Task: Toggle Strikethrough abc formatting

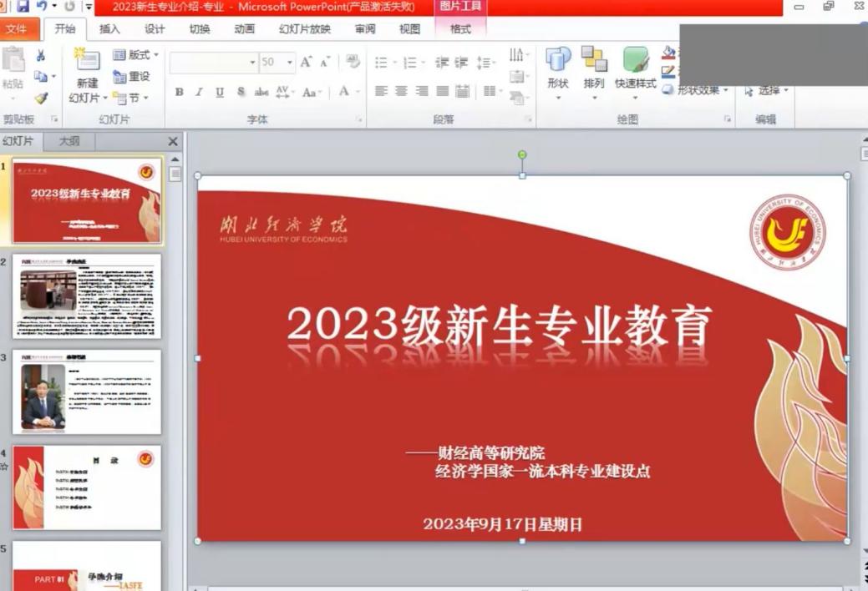Action: 261,92
